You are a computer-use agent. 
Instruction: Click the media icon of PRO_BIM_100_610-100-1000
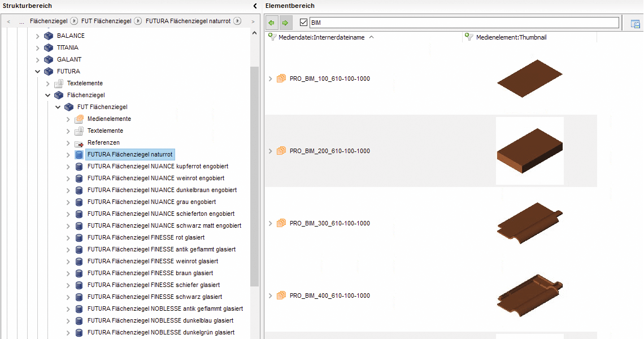pos(281,79)
